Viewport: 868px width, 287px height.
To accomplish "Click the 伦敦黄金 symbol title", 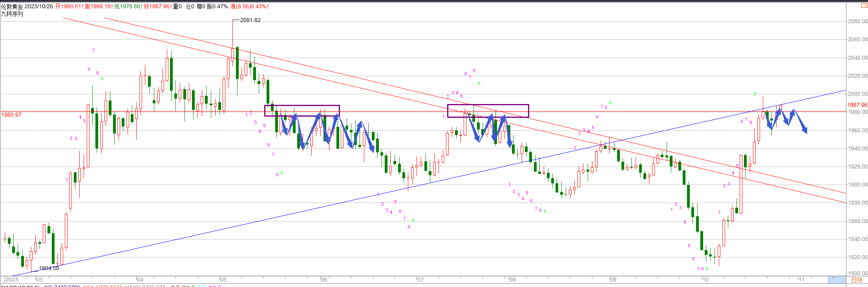I will tap(12, 6).
